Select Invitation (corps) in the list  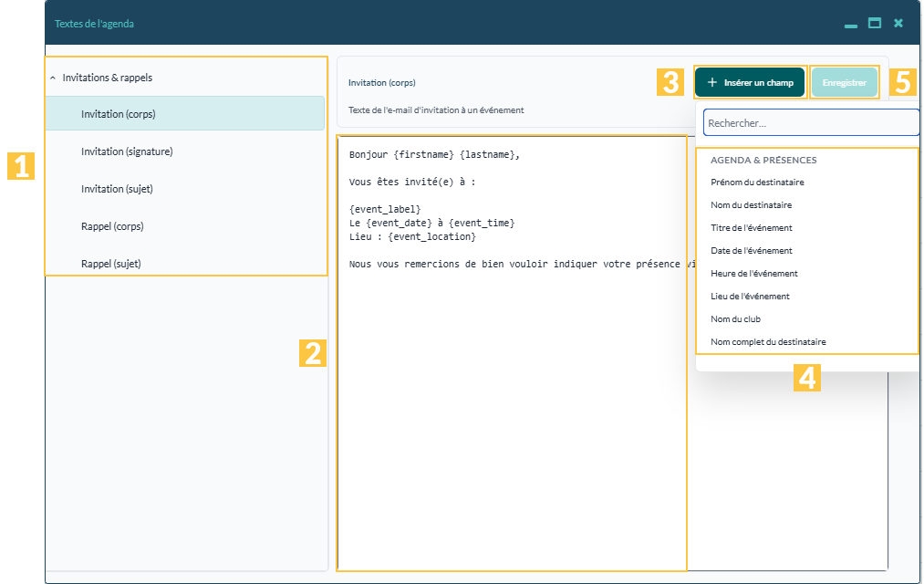(185, 114)
